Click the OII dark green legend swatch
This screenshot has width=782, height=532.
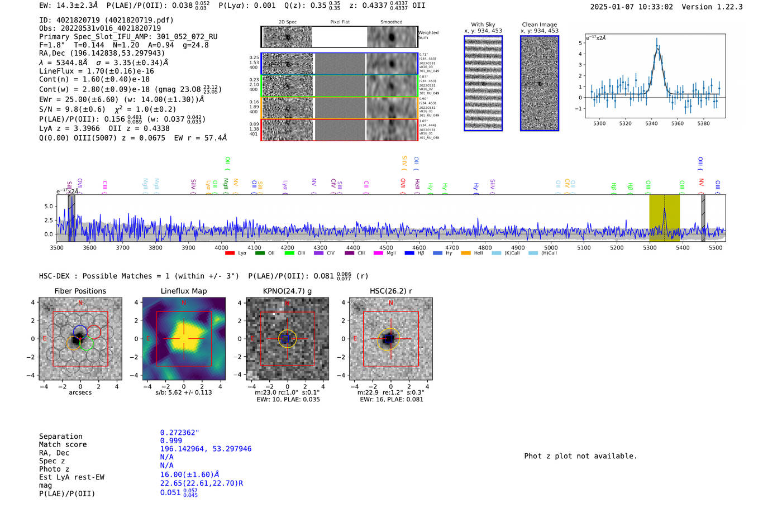click(260, 253)
